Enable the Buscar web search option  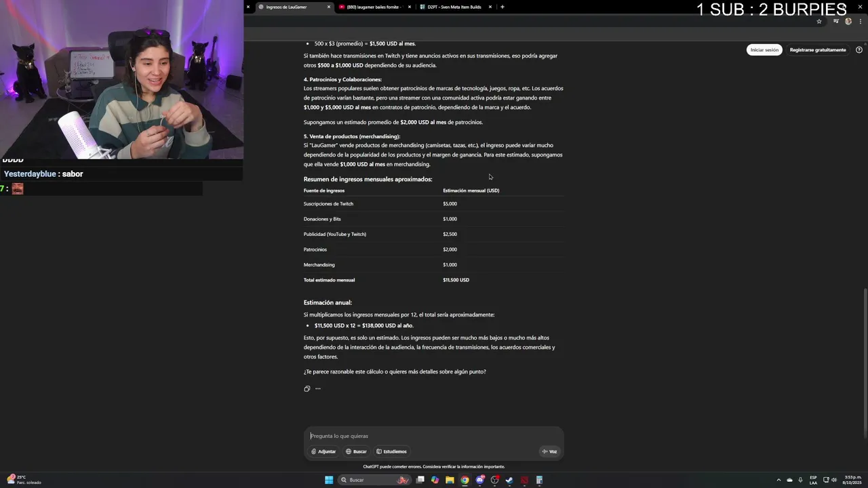point(356,451)
